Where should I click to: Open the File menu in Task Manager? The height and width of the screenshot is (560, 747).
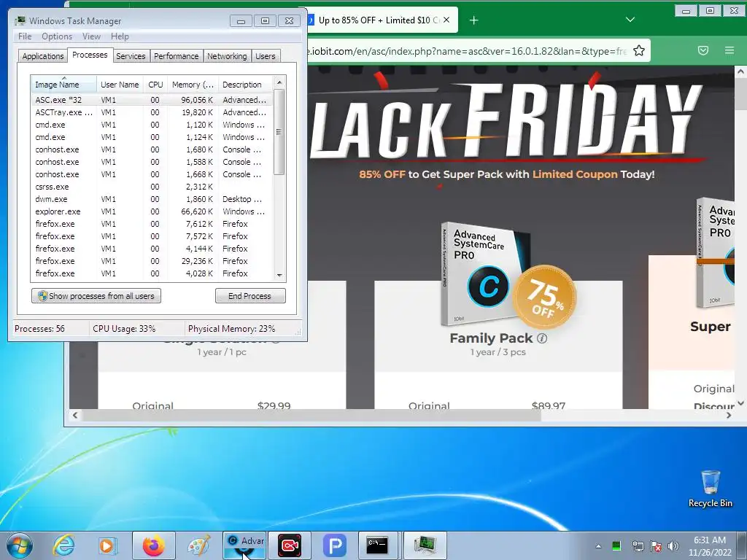[25, 36]
